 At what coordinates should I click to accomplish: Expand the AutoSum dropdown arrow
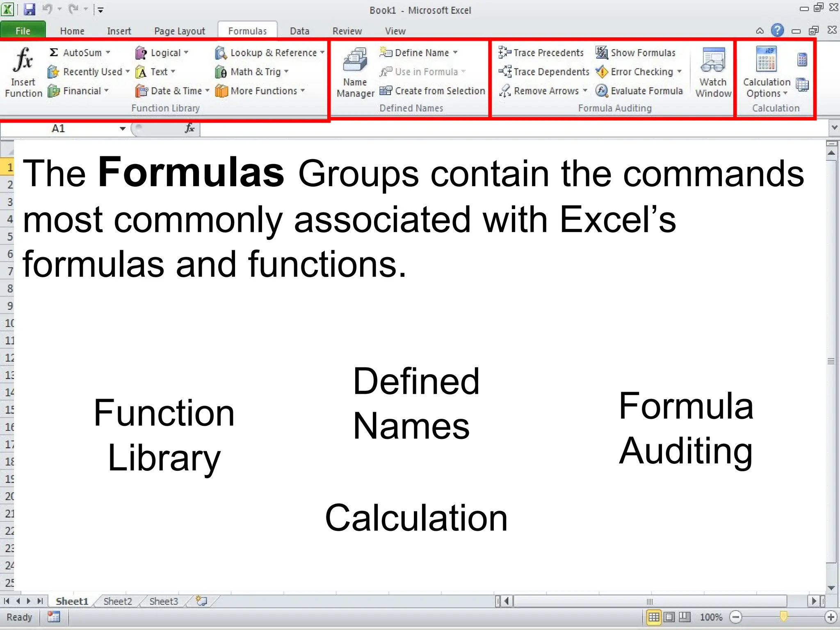(108, 52)
